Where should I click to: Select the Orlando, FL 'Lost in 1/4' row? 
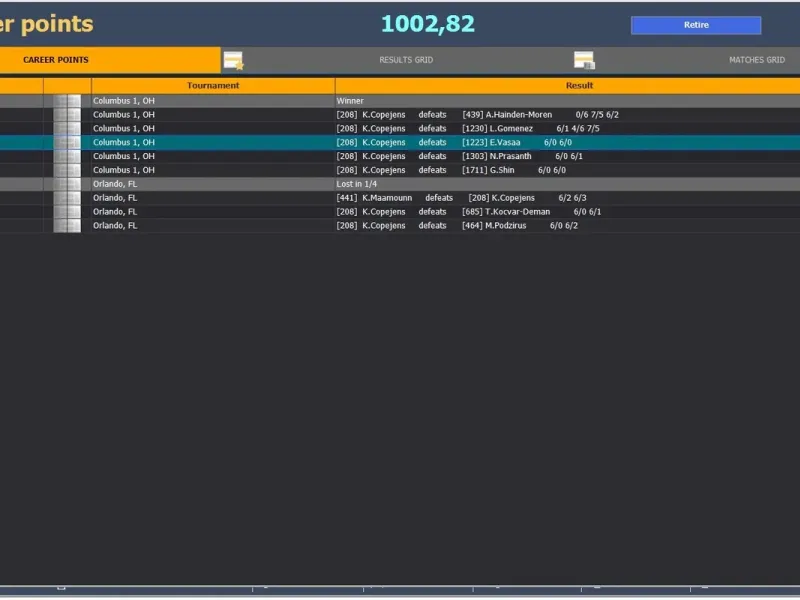[400, 184]
